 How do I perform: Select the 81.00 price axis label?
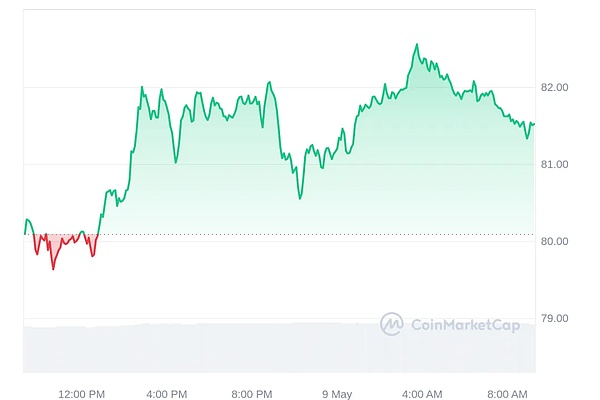[554, 164]
